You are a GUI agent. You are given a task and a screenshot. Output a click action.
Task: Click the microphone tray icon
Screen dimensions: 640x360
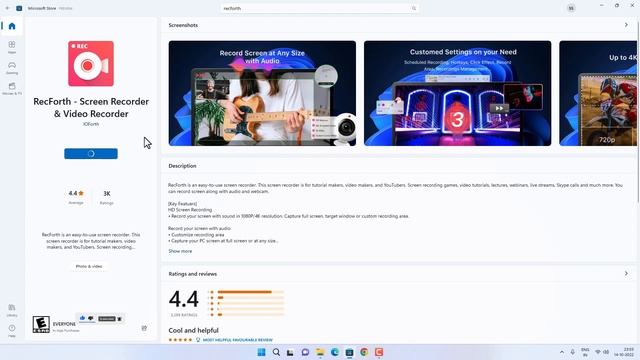coord(573,352)
